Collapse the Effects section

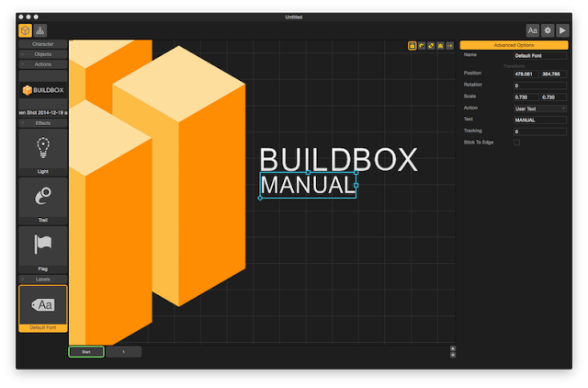[43, 123]
